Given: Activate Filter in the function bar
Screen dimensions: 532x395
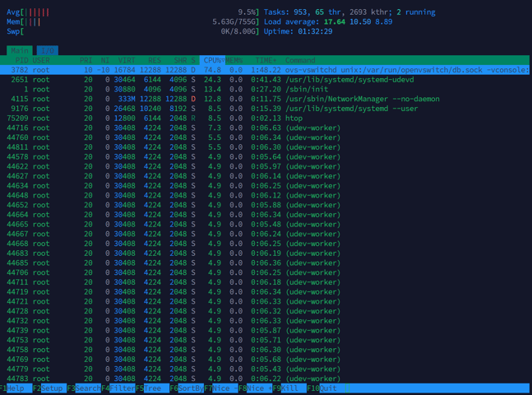Looking at the screenshot, I should (x=118, y=388).
